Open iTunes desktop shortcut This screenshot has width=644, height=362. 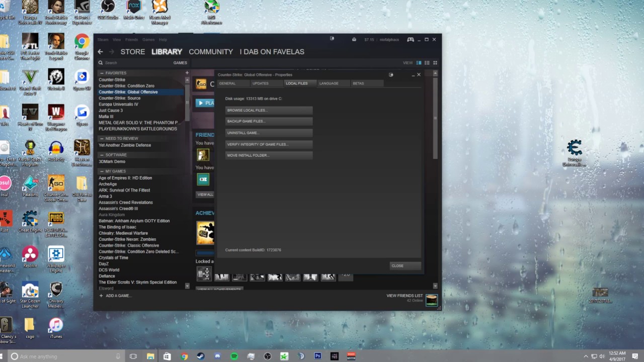(x=56, y=328)
